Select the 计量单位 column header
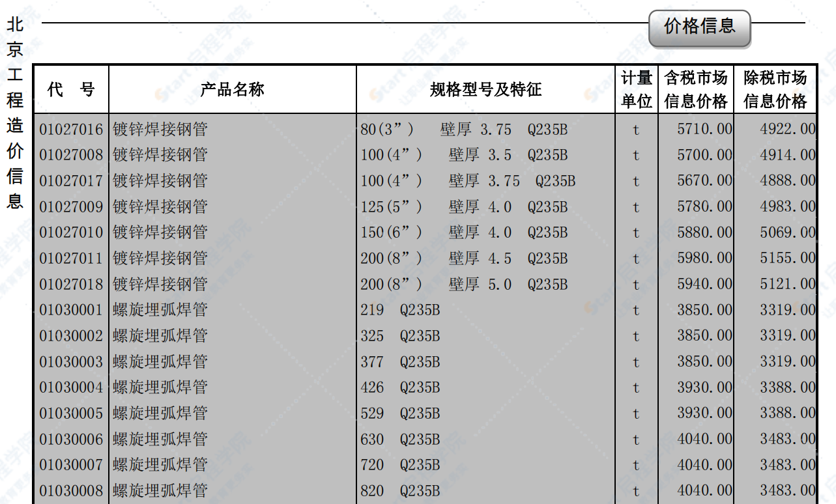This screenshot has height=504, width=836. 637,90
